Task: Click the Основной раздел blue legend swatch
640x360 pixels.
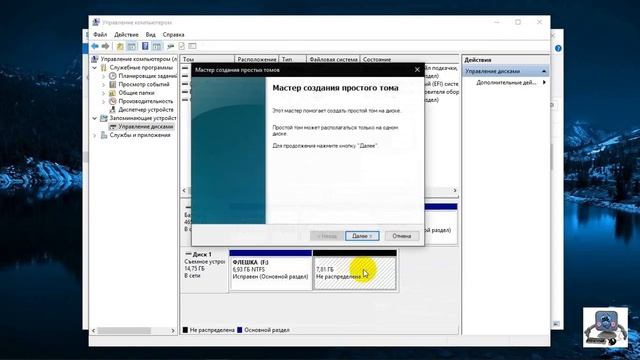Action: [x=240, y=330]
